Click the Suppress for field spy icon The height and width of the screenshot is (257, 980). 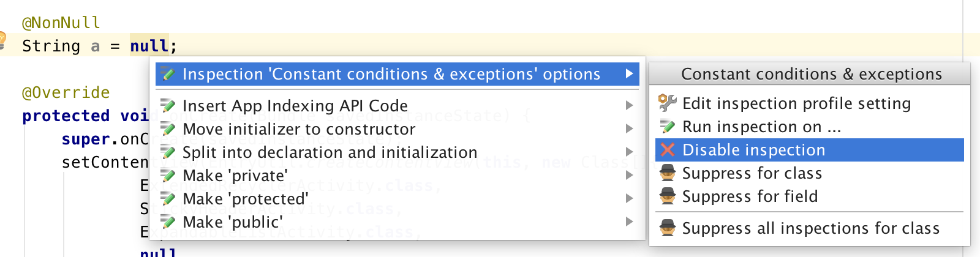(x=668, y=196)
